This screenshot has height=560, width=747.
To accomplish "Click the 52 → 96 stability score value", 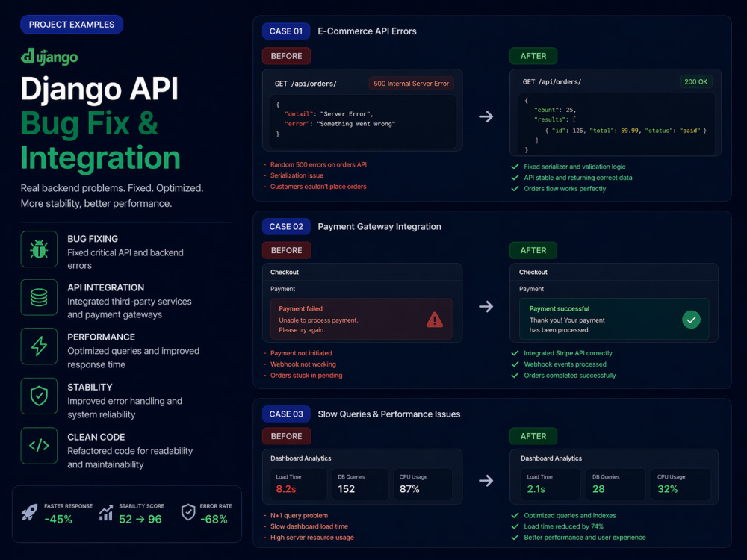I will click(140, 520).
